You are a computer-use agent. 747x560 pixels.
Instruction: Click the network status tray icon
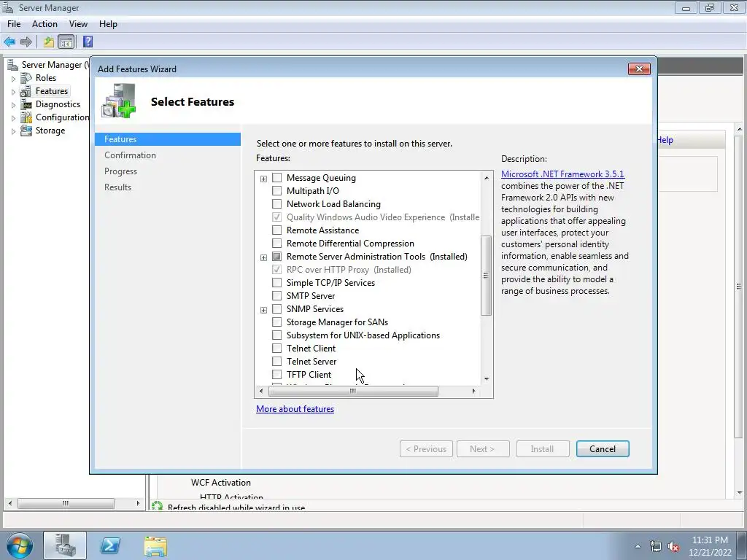pyautogui.click(x=656, y=547)
